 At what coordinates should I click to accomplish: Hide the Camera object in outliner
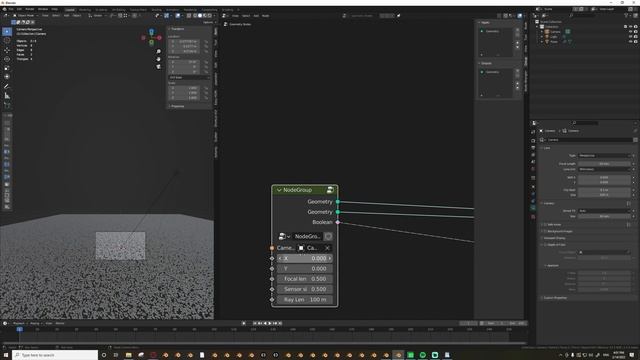630,31
